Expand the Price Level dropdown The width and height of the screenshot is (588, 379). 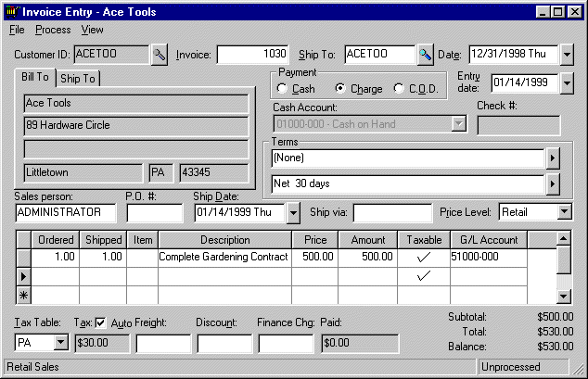pyautogui.click(x=566, y=212)
